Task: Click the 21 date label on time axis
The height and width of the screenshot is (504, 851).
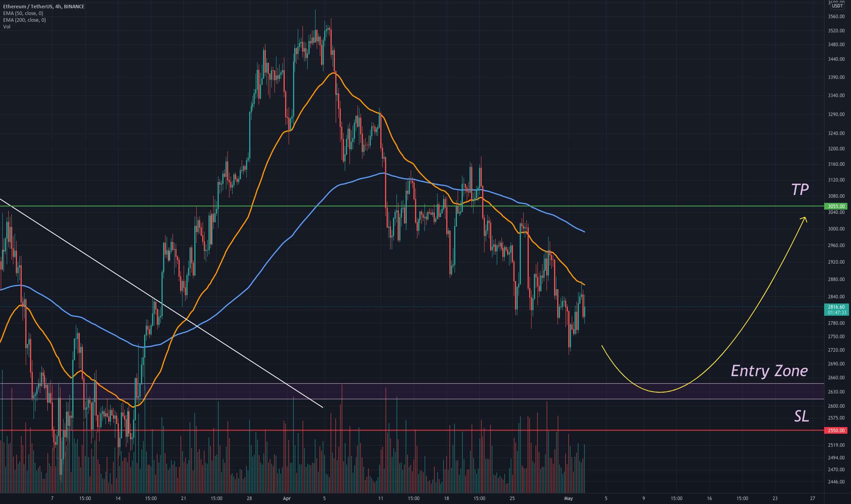Action: [x=183, y=498]
